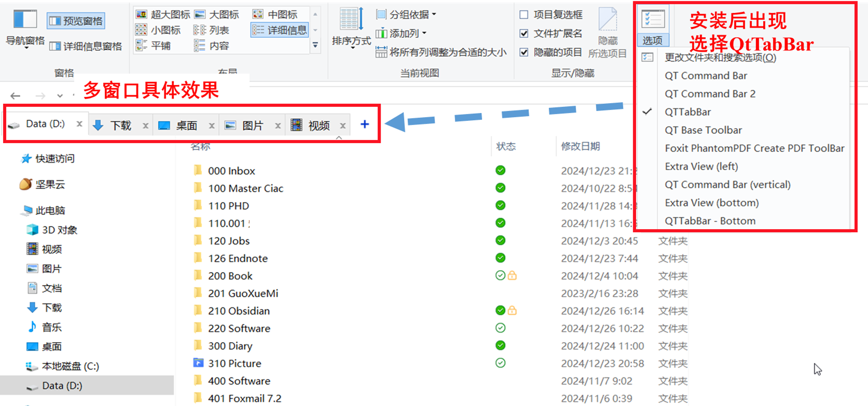Enable QT Command Bar in menu
This screenshot has height=406, width=868.
point(706,76)
